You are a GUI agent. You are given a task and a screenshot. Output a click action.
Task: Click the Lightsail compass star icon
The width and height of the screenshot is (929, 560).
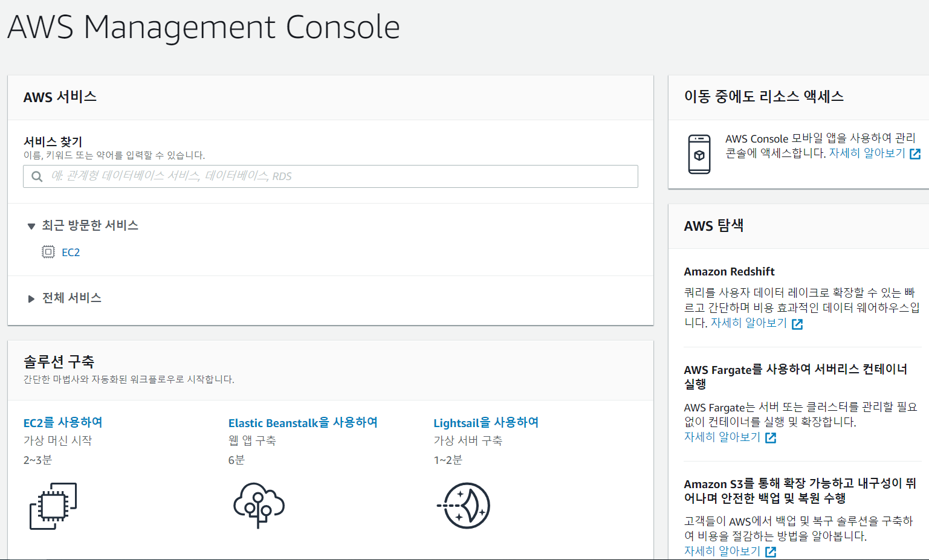pos(464,506)
